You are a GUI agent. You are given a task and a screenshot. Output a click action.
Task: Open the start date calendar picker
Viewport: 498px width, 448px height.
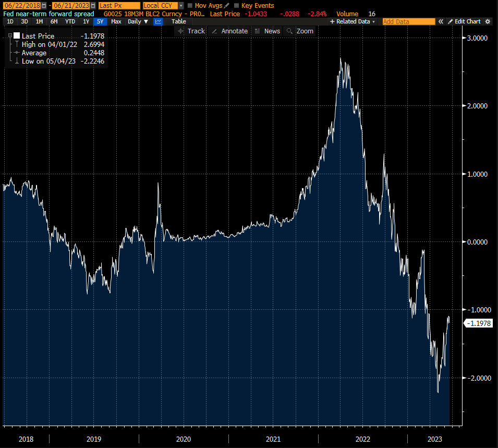43,5
